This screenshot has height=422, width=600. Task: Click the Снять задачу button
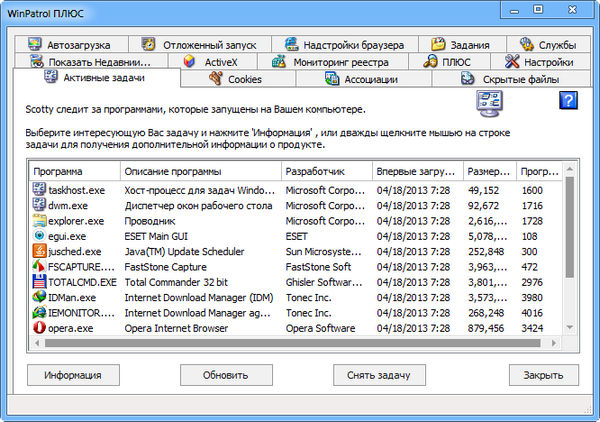pos(379,375)
